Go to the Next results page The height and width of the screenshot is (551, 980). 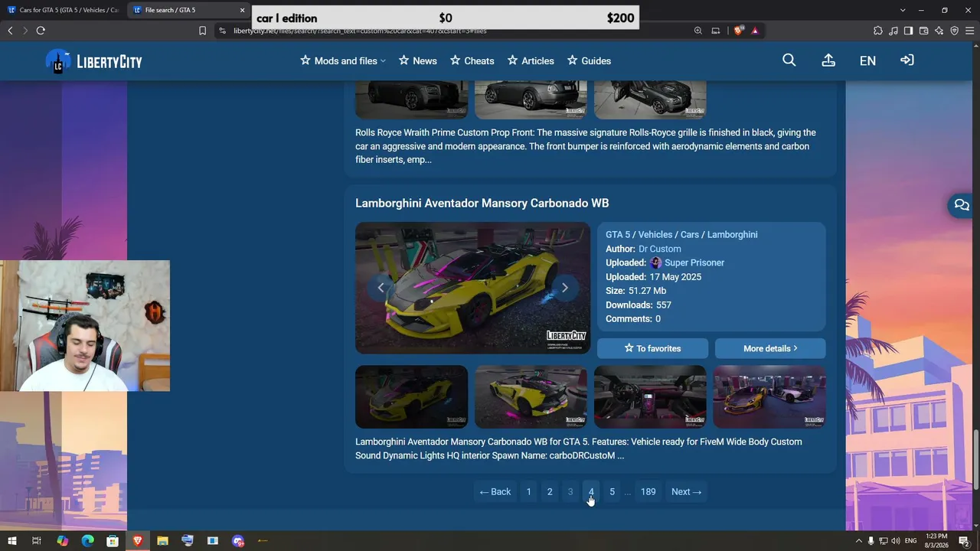coord(686,492)
